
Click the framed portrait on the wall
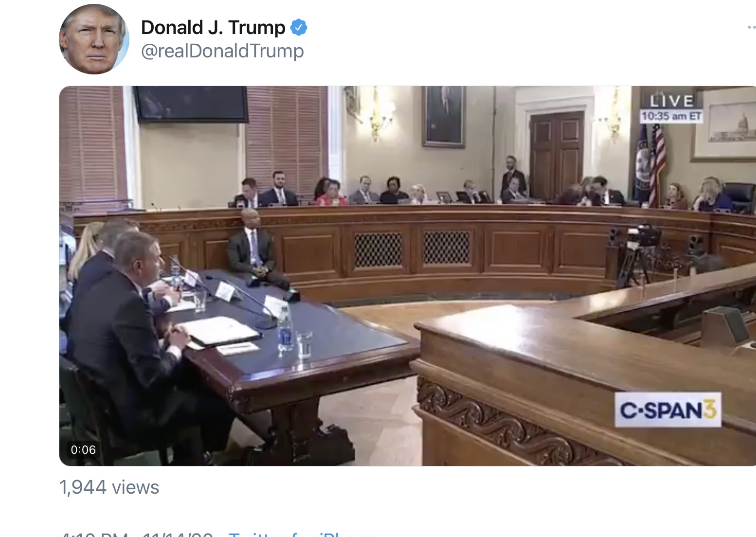443,116
